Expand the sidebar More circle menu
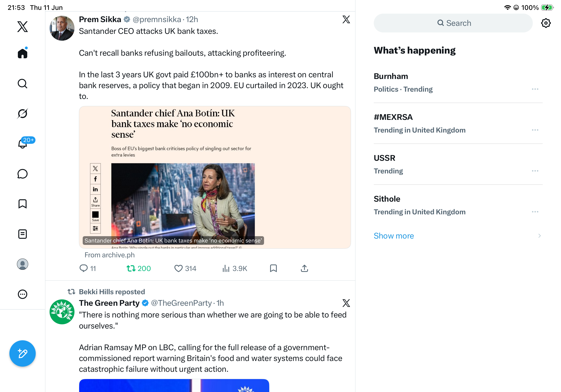Screen dimensions: 561x392 (23, 294)
